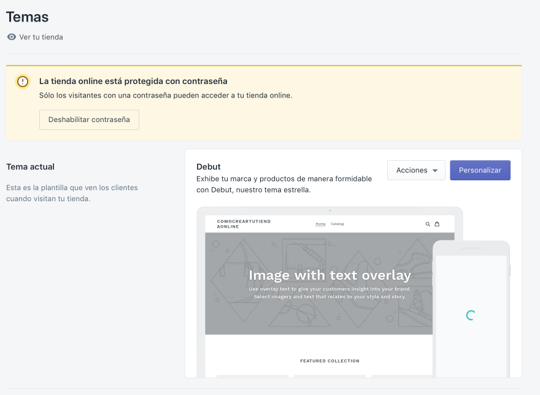
Task: Click the shopping bag icon in theme preview
Action: (x=437, y=224)
